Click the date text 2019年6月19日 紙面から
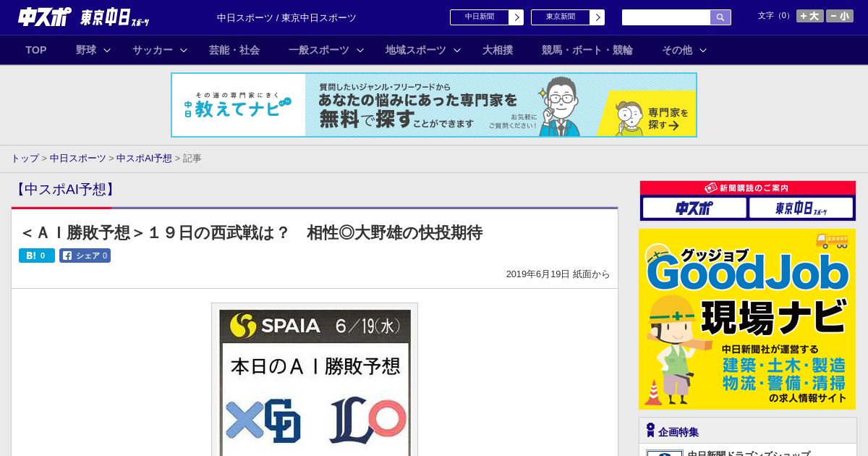The width and height of the screenshot is (868, 456). [x=558, y=274]
